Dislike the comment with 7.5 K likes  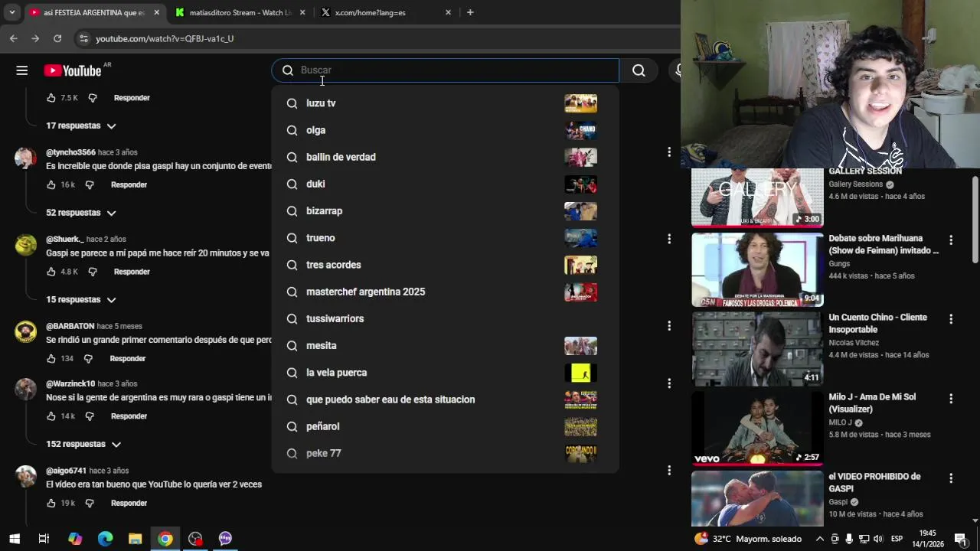[93, 98]
